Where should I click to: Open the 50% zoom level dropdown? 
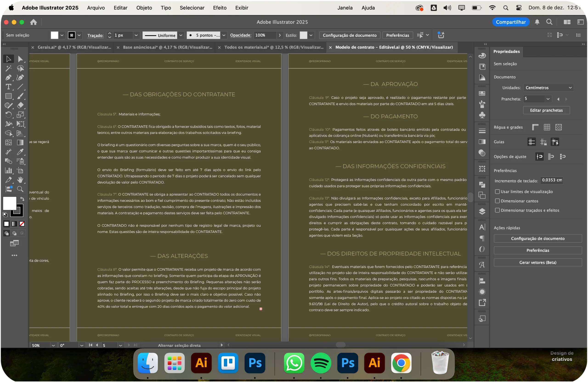(x=53, y=345)
